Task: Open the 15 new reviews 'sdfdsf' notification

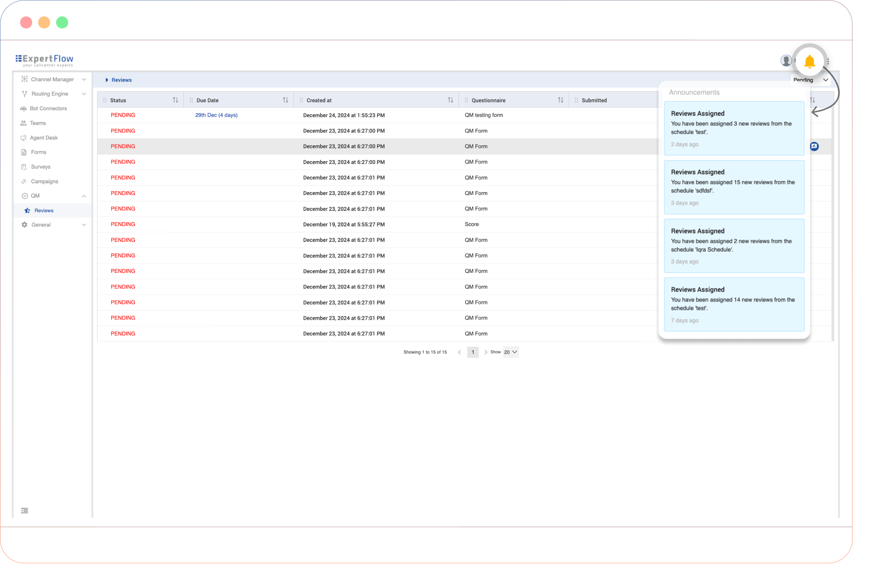Action: [x=734, y=187]
